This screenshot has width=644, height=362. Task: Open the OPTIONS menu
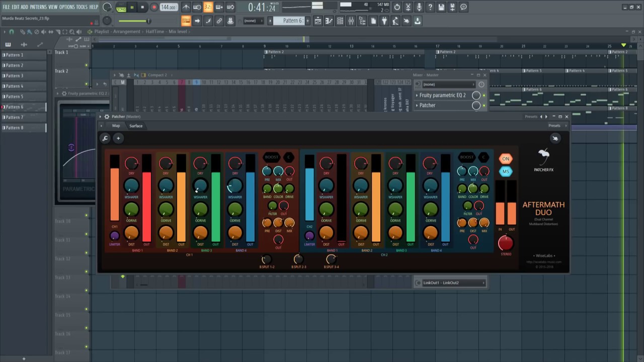pos(67,7)
